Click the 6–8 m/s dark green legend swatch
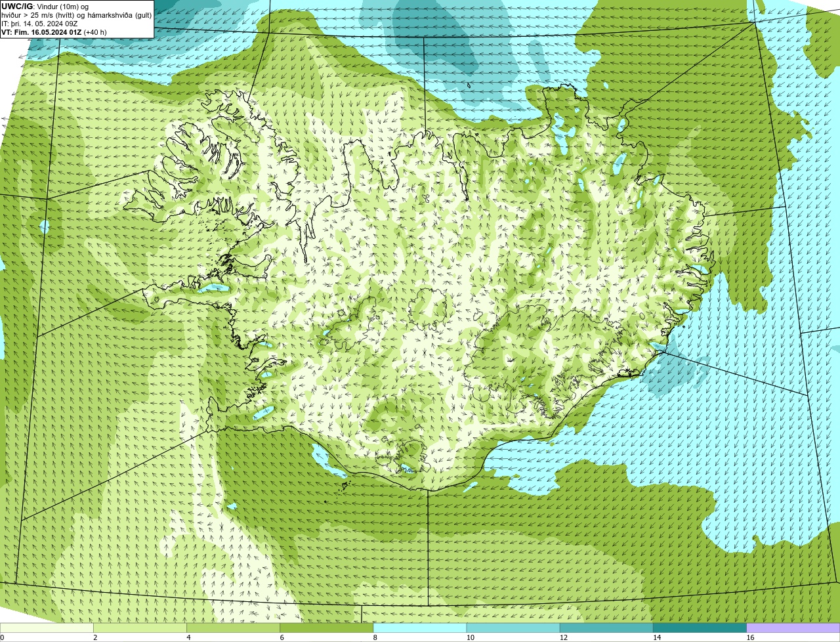The image size is (840, 642). click(326, 628)
